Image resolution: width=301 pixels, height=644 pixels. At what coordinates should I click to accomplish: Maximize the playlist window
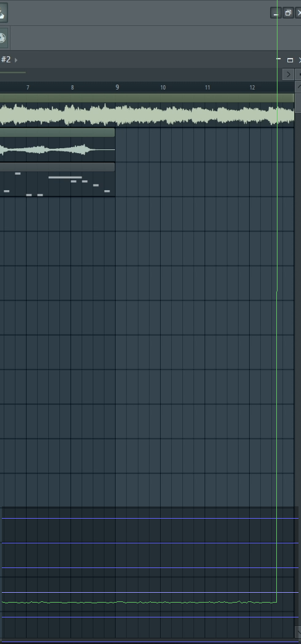[290, 60]
